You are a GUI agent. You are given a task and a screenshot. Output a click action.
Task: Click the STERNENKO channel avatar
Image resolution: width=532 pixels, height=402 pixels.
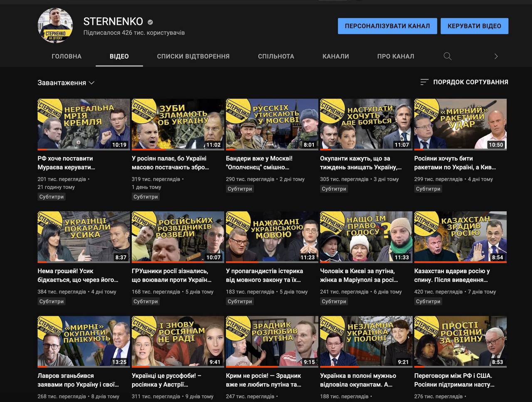pos(55,26)
